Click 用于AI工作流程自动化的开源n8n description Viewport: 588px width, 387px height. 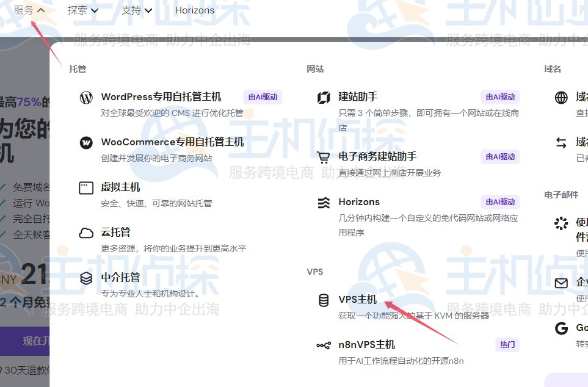coord(401,361)
